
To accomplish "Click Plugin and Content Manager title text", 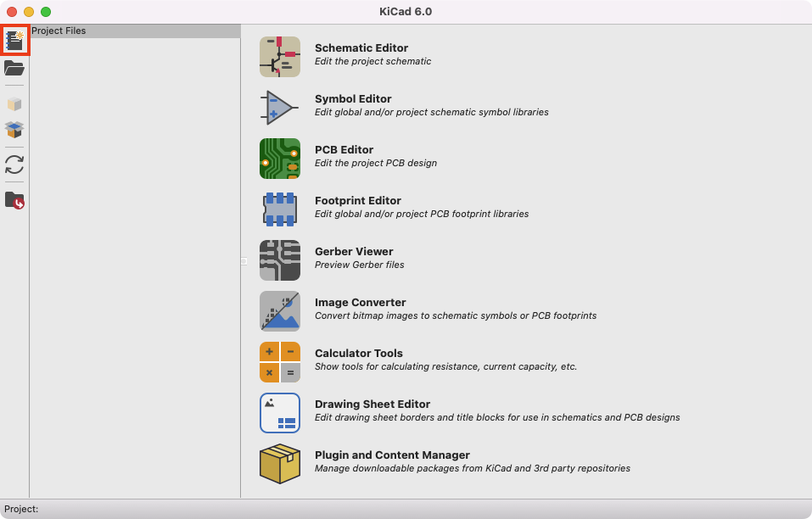I will 392,455.
